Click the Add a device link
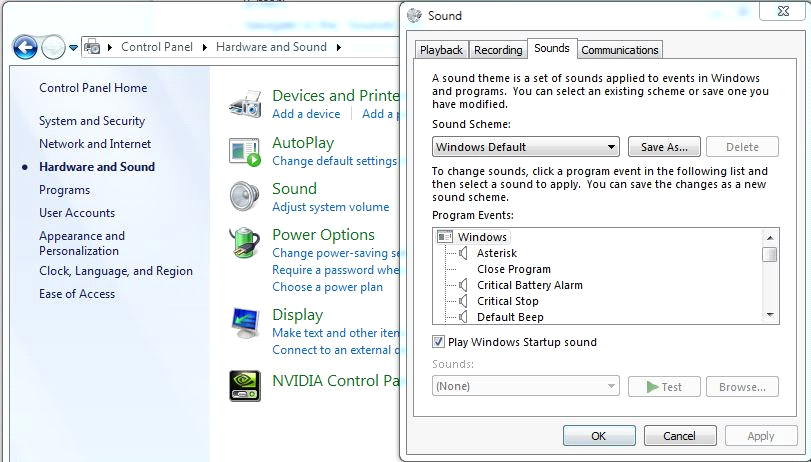The width and height of the screenshot is (811, 462). point(306,114)
